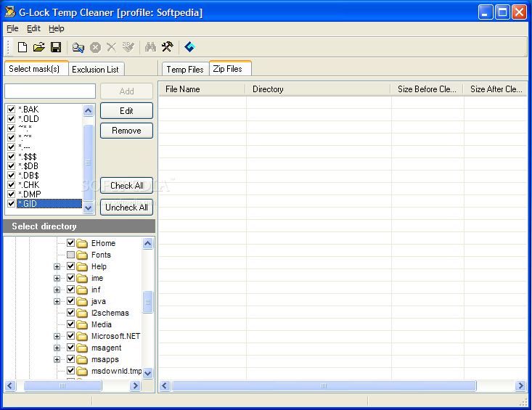The image size is (532, 410).
Task: Click the mask list vertical scrollbar thumb
Action: (x=89, y=163)
